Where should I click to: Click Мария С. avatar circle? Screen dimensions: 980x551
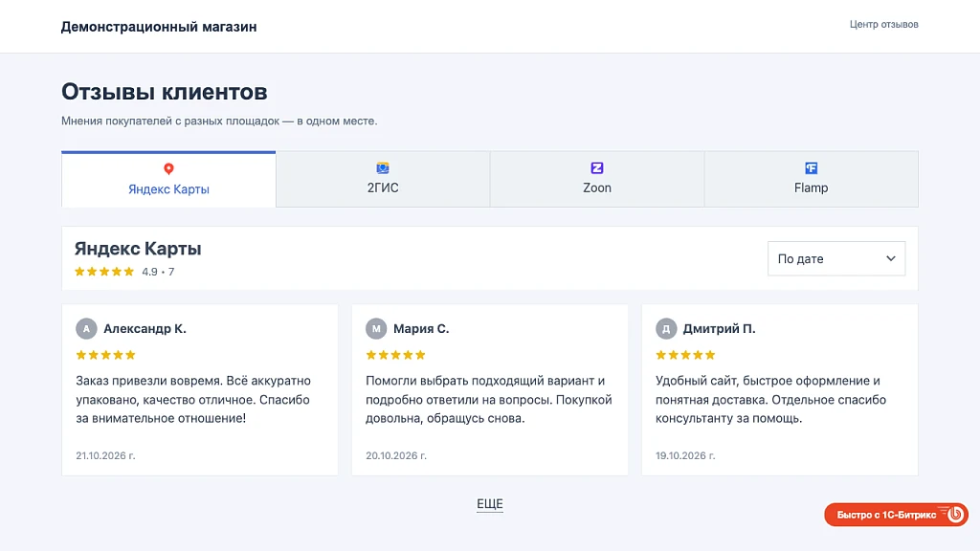[376, 329]
